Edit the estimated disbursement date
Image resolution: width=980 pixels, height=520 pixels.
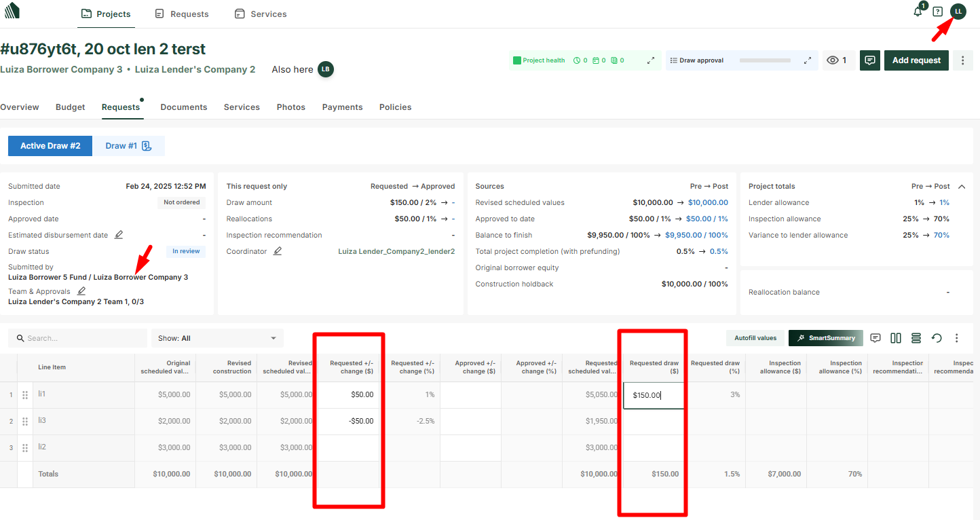[119, 235]
